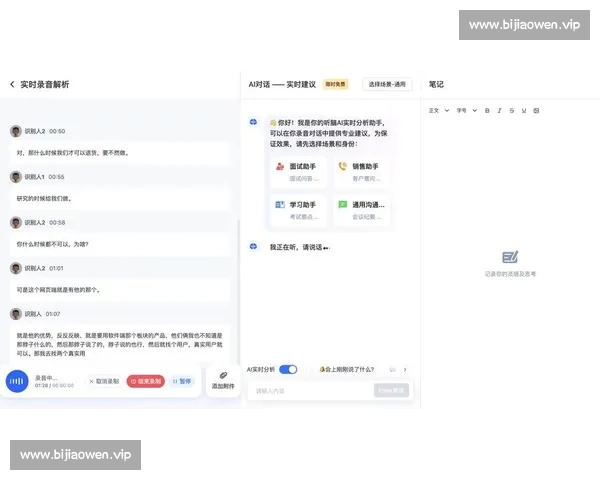Image resolution: width=600 pixels, height=480 pixels.
Task: Click the AI对话 — 实时建议 panel title
Action: click(282, 84)
